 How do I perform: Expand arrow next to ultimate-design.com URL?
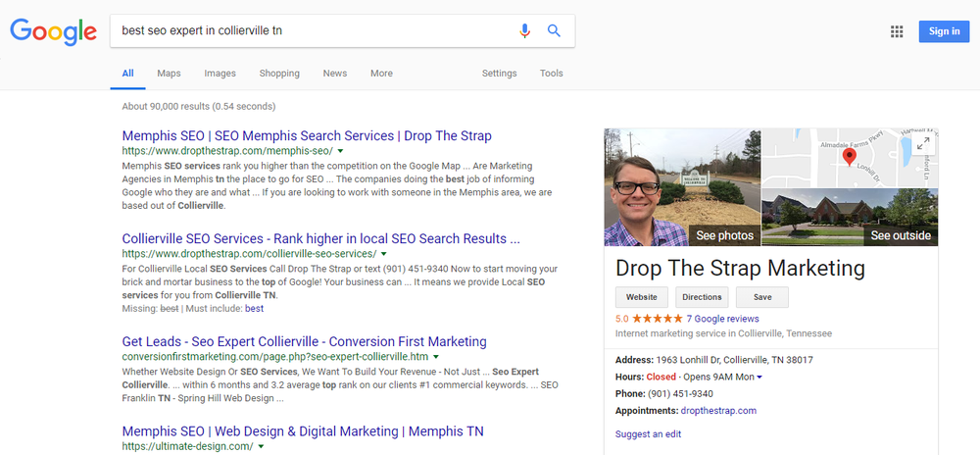click(x=261, y=446)
